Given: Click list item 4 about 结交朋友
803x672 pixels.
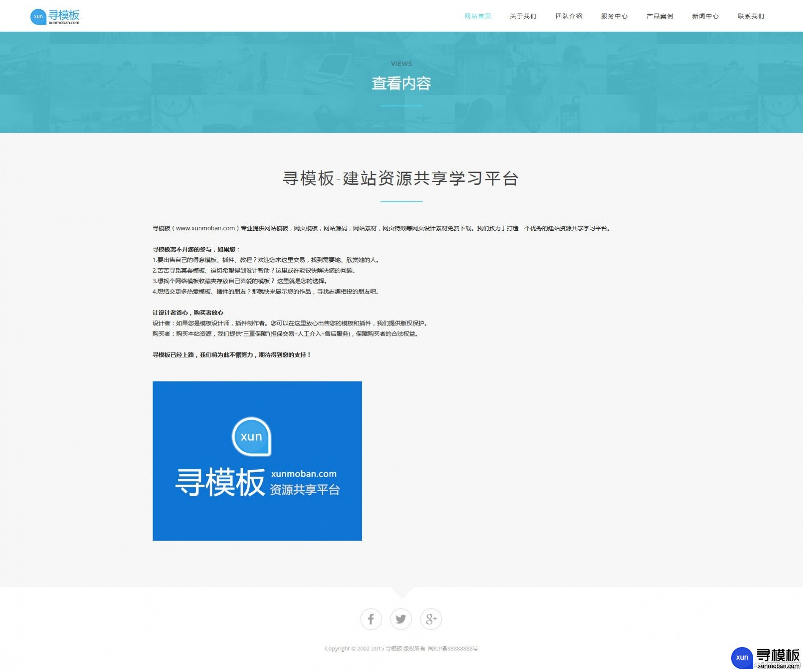Looking at the screenshot, I should coord(266,292).
